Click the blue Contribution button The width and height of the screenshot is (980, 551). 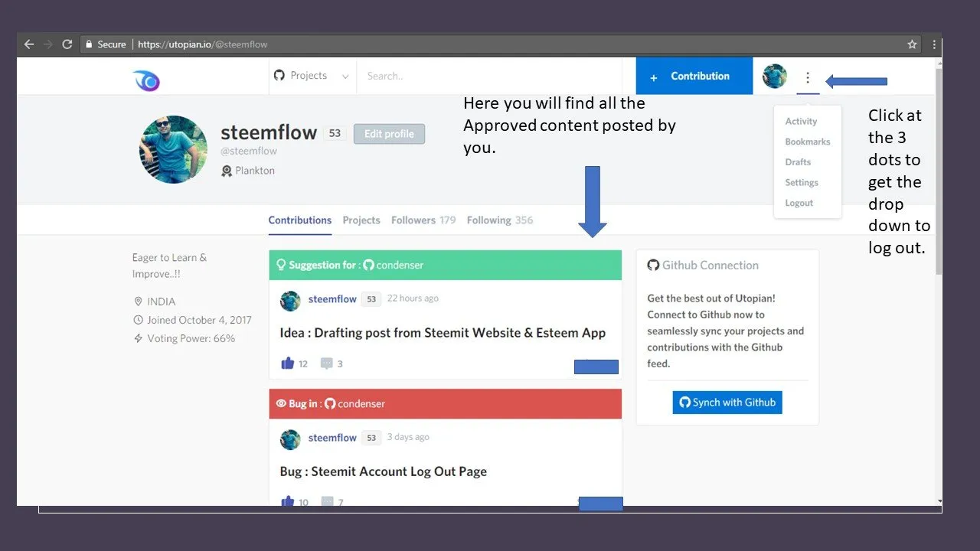point(694,76)
